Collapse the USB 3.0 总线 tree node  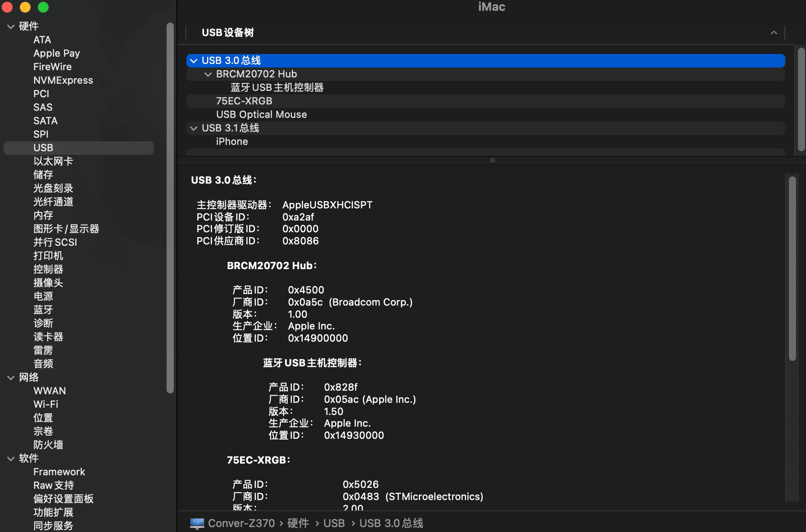194,61
